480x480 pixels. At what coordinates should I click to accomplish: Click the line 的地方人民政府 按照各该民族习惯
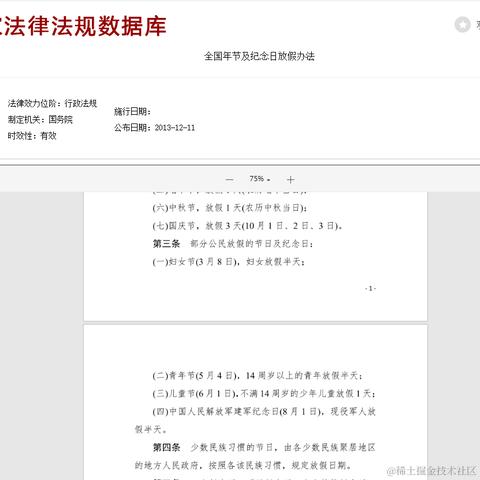click(243, 465)
